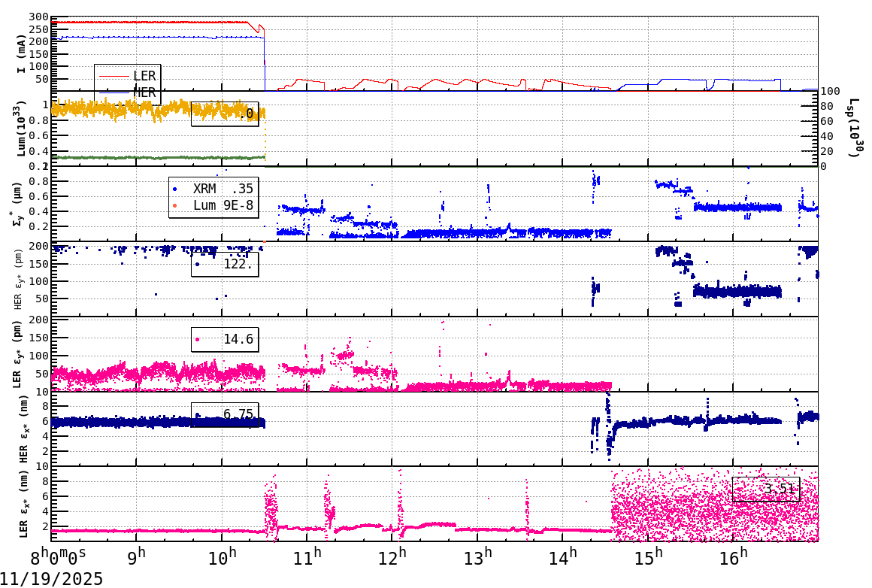The width and height of the screenshot is (872, 588).
Task: Click the 16h time axis label
Action: tap(733, 557)
